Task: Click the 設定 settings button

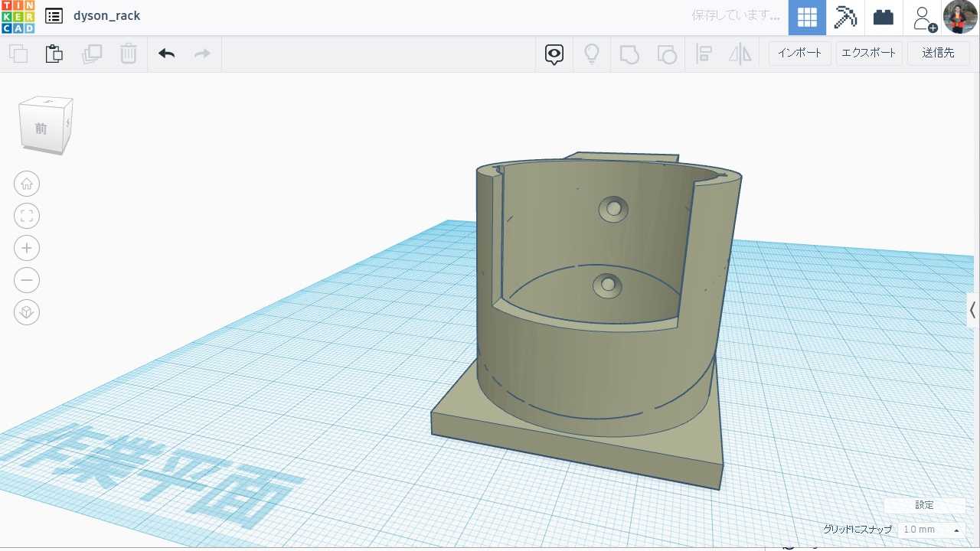Action: pos(924,505)
